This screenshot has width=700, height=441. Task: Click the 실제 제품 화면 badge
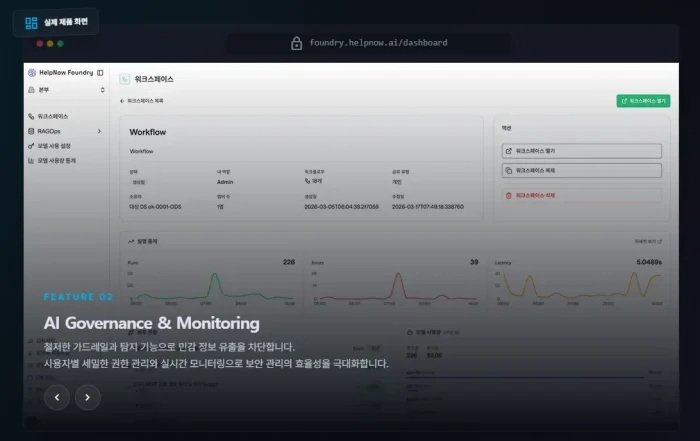click(x=56, y=22)
